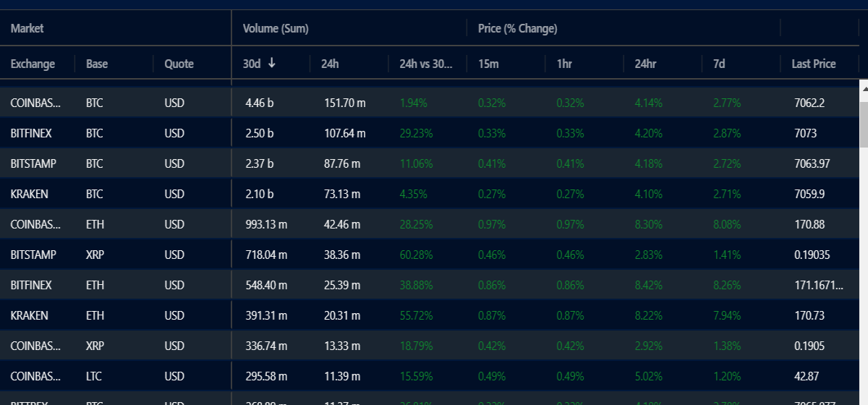Click the vertical scrollbar thumb
Image resolution: width=868 pixels, height=405 pixels.
click(863, 124)
